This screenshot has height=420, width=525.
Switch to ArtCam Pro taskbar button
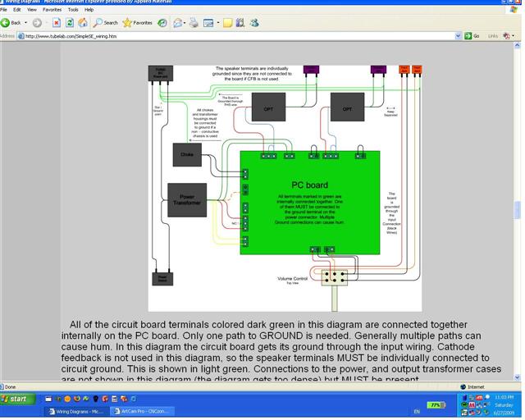tap(143, 411)
